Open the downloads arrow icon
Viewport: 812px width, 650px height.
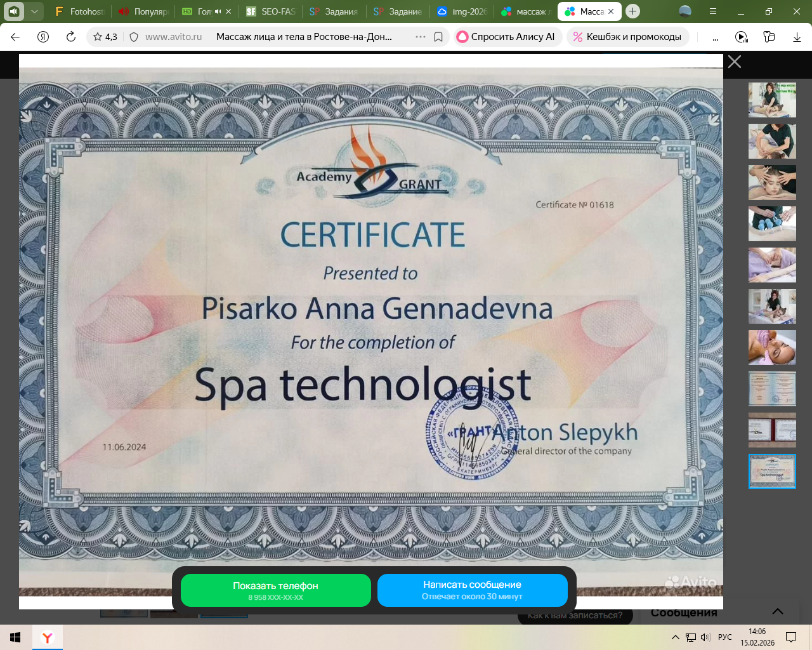[x=797, y=37]
